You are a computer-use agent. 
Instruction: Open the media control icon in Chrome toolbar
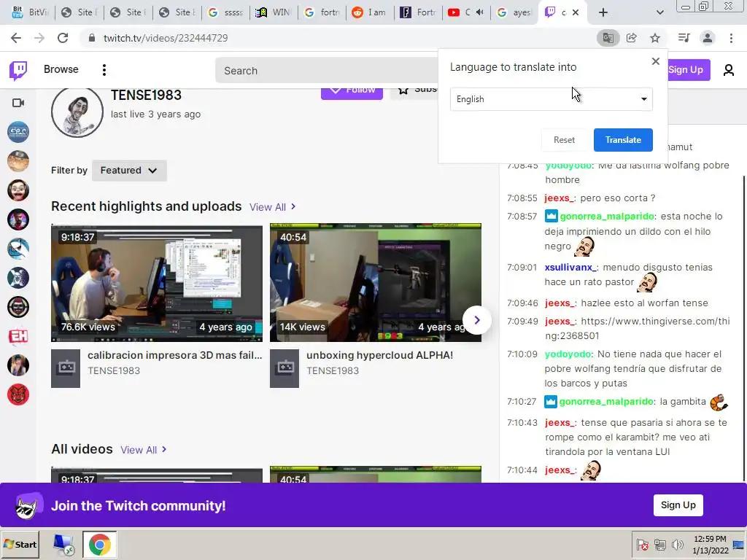[684, 38]
